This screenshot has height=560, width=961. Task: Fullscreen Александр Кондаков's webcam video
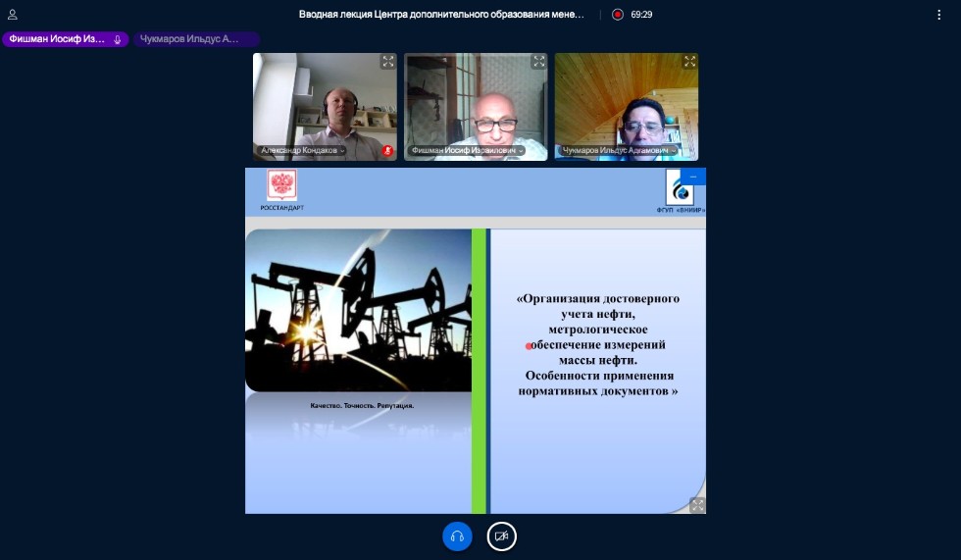387,62
